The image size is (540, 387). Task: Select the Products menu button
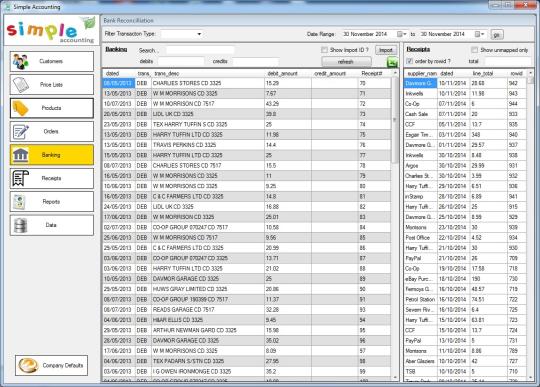pos(52,108)
